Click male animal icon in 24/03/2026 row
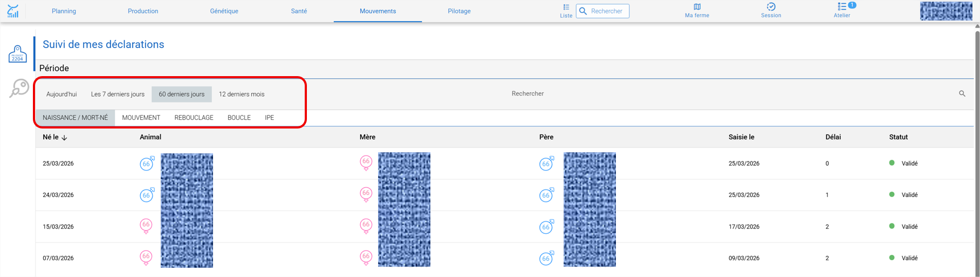The width and height of the screenshot is (980, 277). tap(147, 195)
